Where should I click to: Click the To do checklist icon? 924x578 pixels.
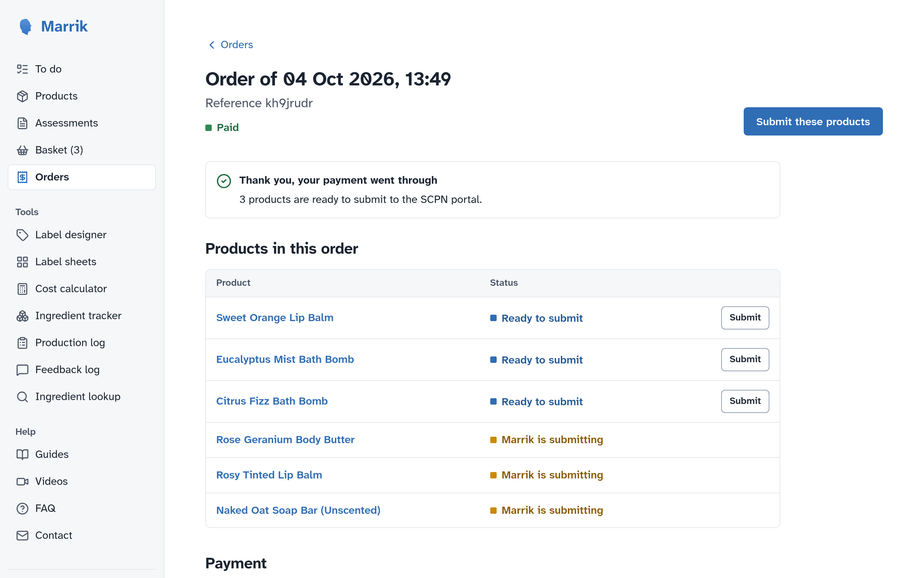click(22, 69)
